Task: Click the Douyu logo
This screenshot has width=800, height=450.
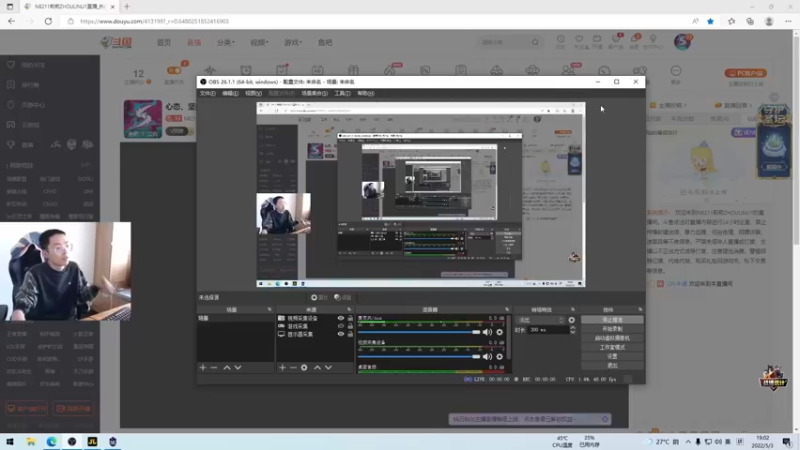Action: (x=116, y=42)
